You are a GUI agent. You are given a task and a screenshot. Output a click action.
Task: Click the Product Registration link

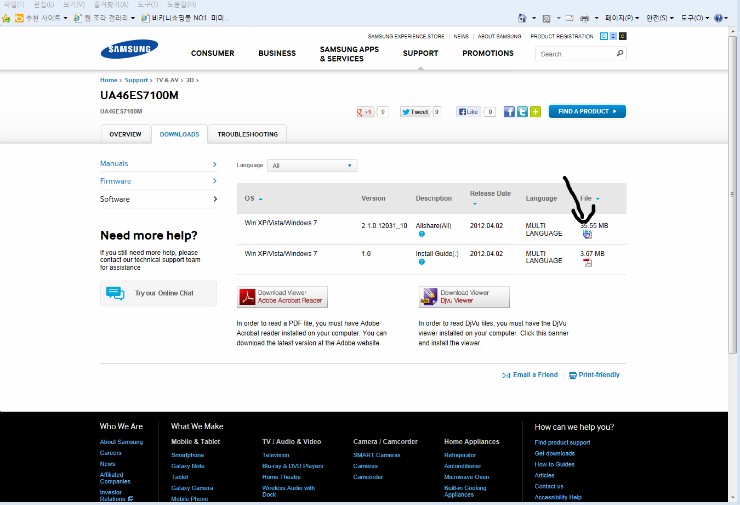(562, 36)
